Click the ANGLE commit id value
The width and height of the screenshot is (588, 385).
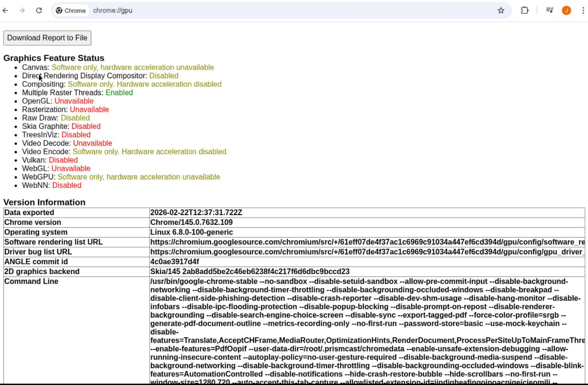pos(174,261)
